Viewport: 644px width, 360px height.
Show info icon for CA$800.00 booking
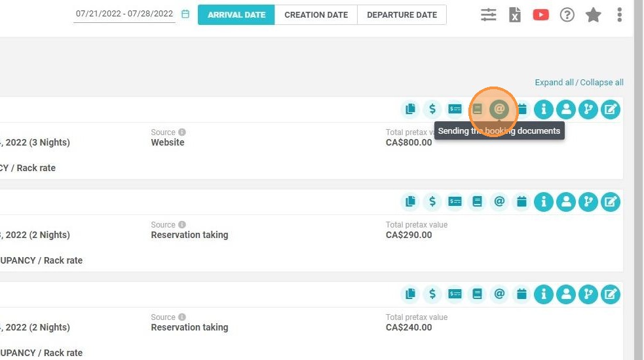pyautogui.click(x=544, y=110)
